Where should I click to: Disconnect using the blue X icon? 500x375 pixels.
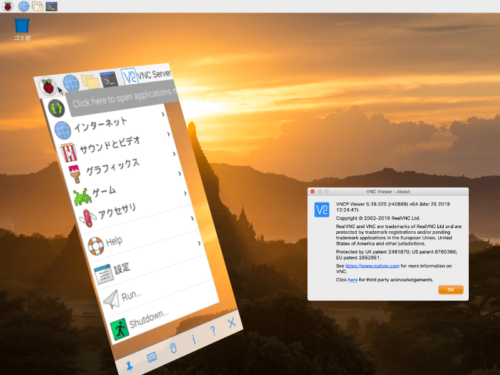(232, 323)
